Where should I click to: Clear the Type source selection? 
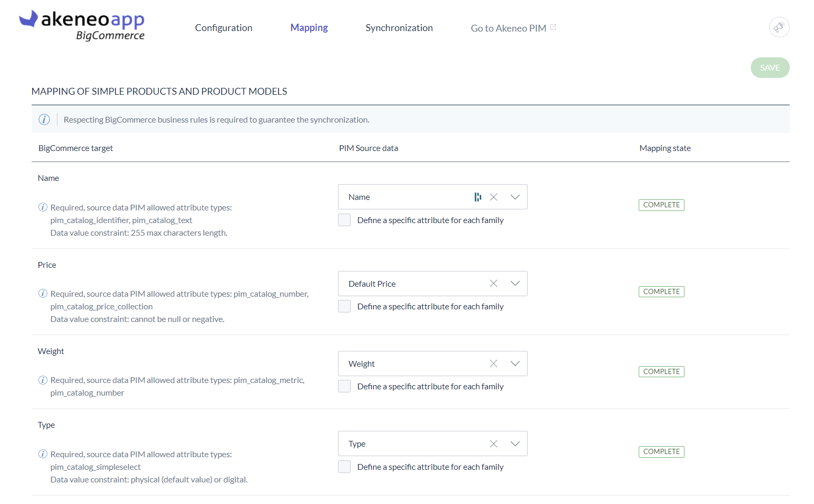(x=493, y=443)
